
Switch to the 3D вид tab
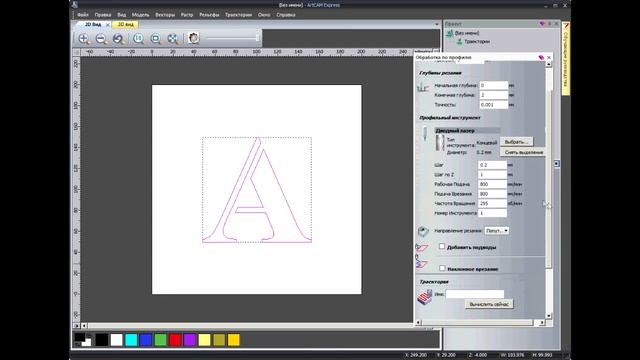click(x=125, y=24)
